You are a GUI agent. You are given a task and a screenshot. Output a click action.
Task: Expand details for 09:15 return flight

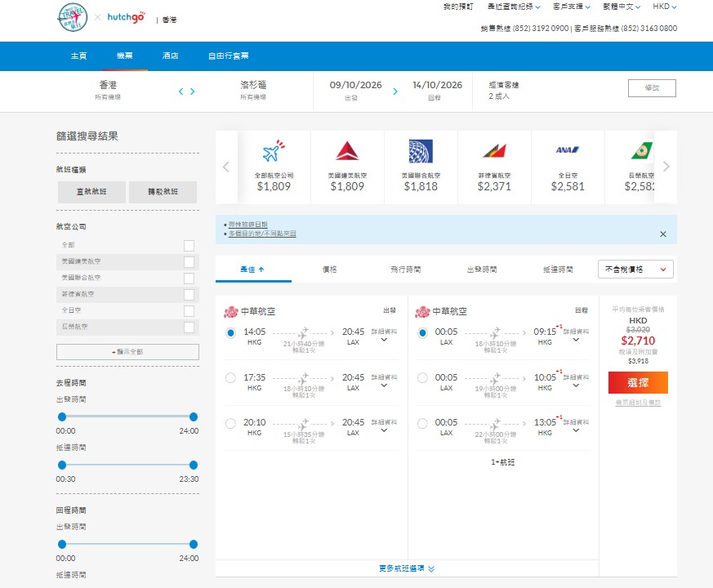point(576,336)
